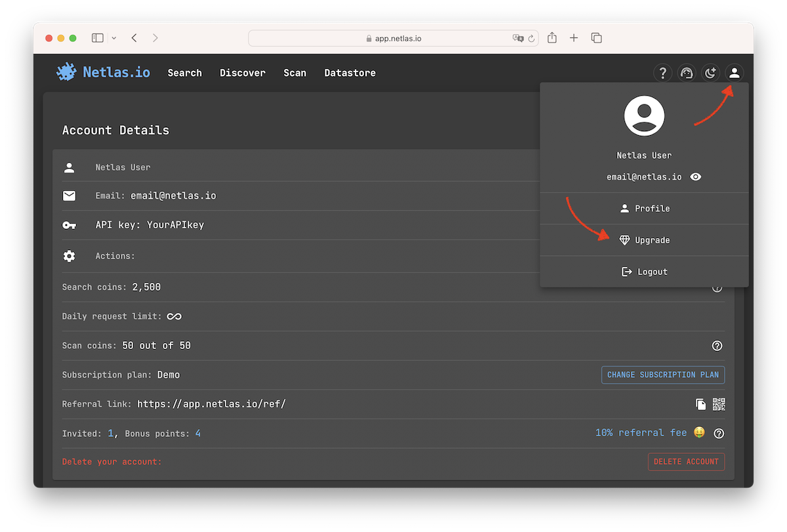
Task: Click the Logout exit icon in menu
Action: click(626, 272)
